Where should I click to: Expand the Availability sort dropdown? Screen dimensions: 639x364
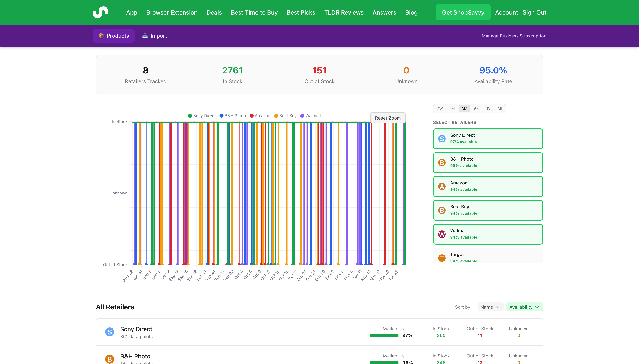point(524,307)
